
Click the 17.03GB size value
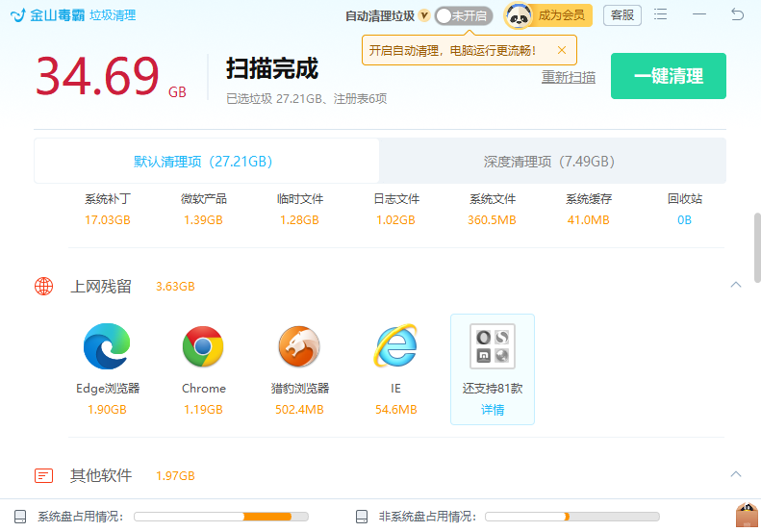pyautogui.click(x=107, y=220)
